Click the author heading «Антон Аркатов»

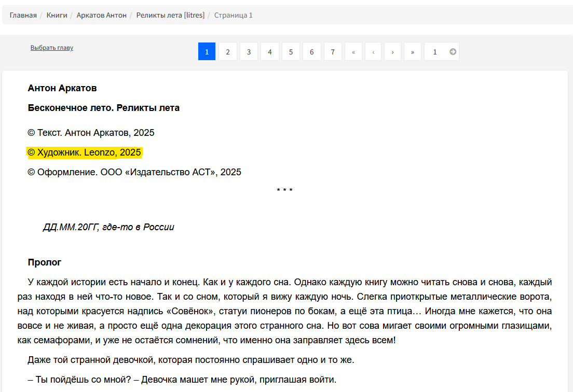click(x=62, y=88)
